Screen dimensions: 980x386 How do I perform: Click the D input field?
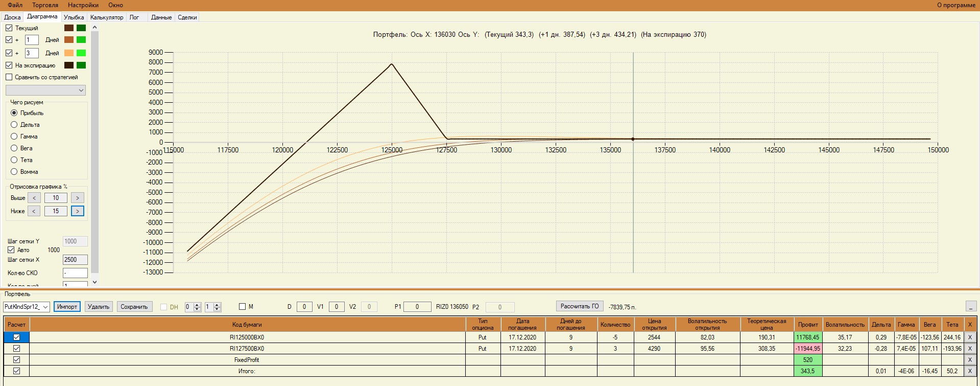point(304,307)
